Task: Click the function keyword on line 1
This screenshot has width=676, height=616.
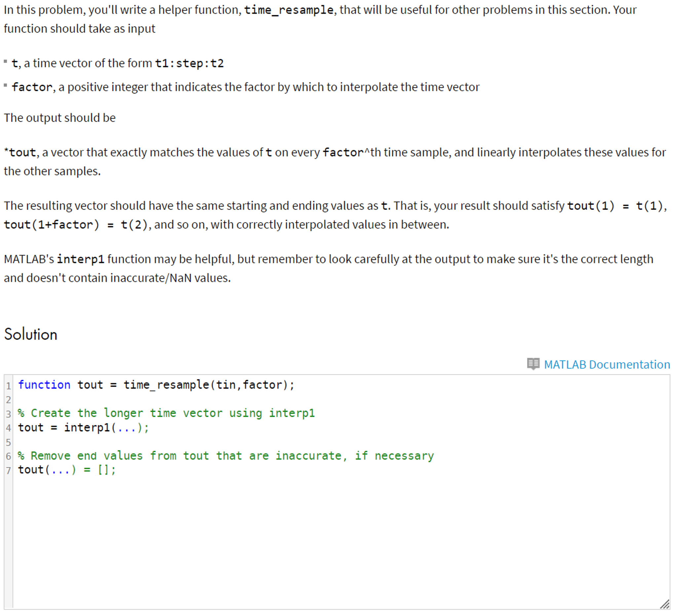Action: (44, 385)
